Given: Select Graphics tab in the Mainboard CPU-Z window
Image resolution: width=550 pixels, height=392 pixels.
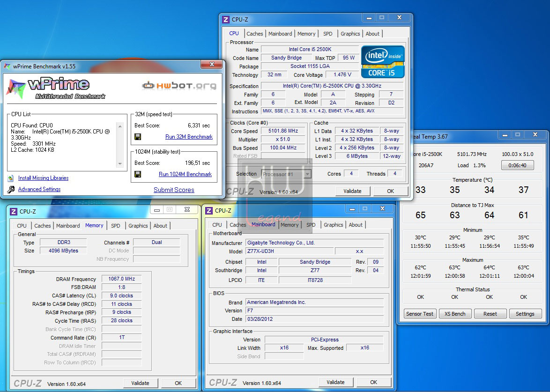Looking at the screenshot, I should tap(333, 225).
